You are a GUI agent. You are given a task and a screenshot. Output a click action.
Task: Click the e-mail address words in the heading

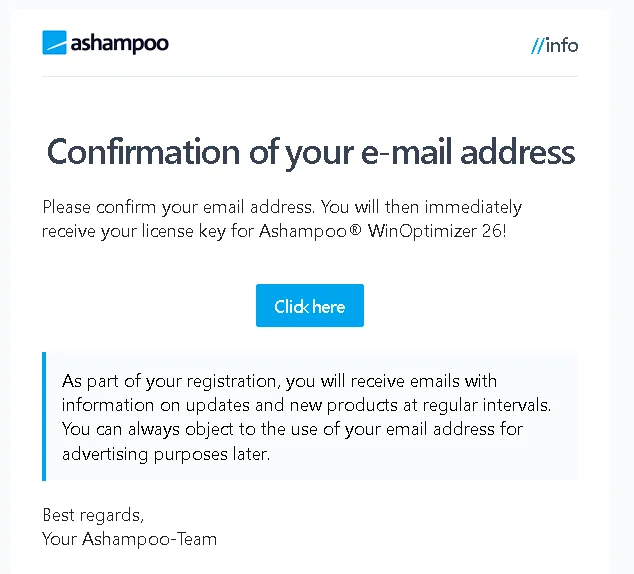click(468, 152)
